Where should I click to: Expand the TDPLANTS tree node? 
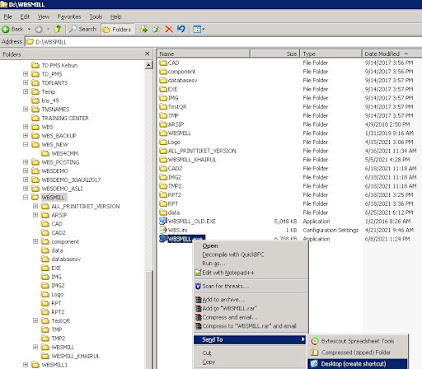(x=26, y=83)
